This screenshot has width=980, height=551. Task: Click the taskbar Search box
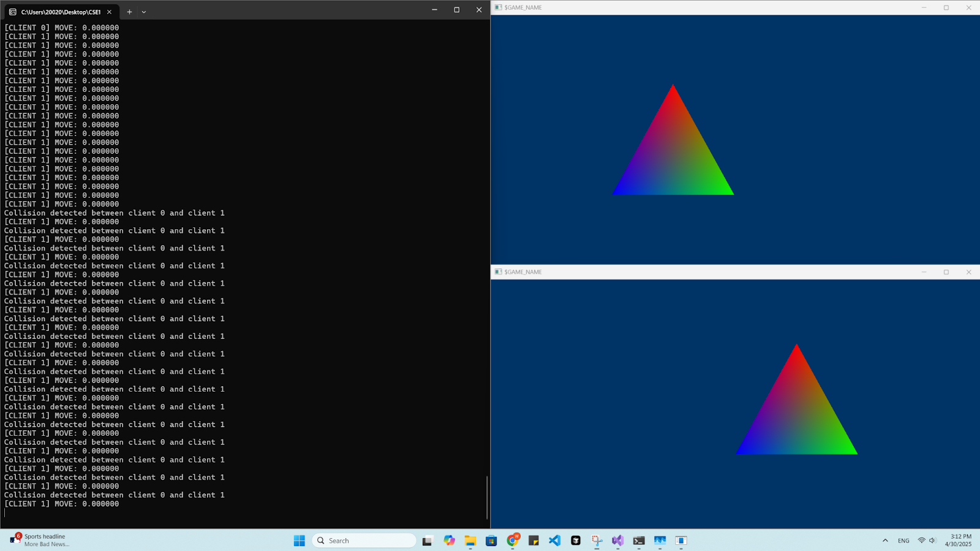click(364, 541)
